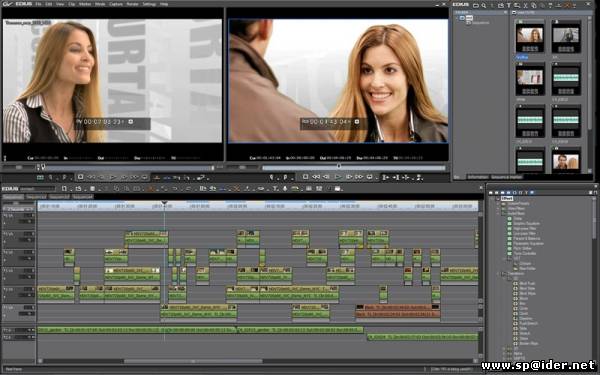Open the File menu

38,4
